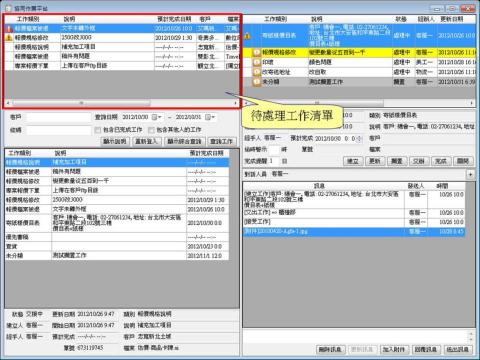The width and height of the screenshot is (480, 360).
Task: Click the 訊息 column header in the message list
Action: pyautogui.click(x=319, y=186)
